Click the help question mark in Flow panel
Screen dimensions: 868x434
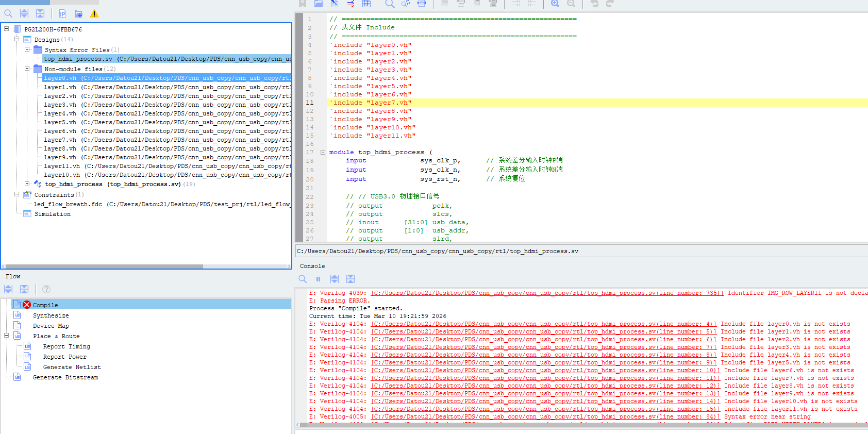46,289
